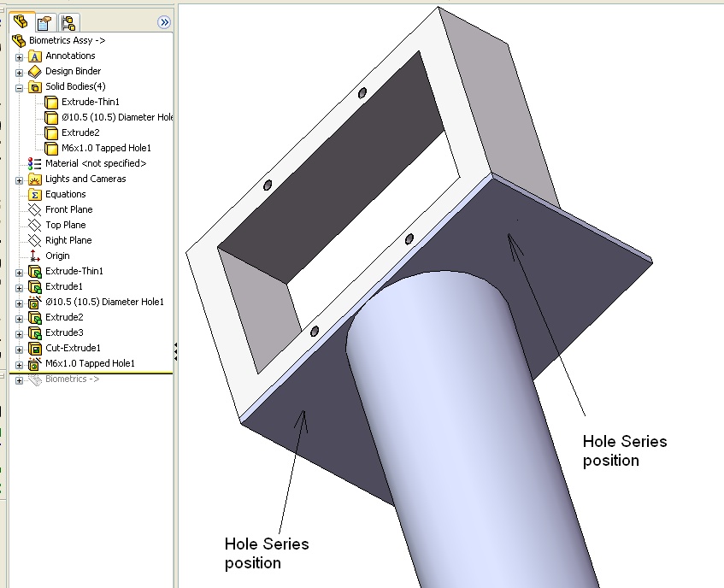724x588 pixels.
Task: Click the Extrude1 feature icon
Action: (x=35, y=286)
